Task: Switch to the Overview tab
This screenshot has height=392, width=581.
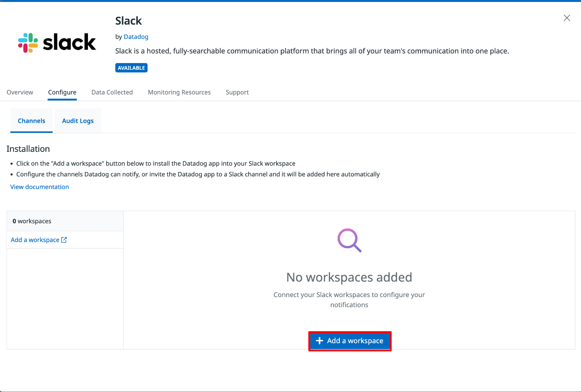Action: [20, 92]
